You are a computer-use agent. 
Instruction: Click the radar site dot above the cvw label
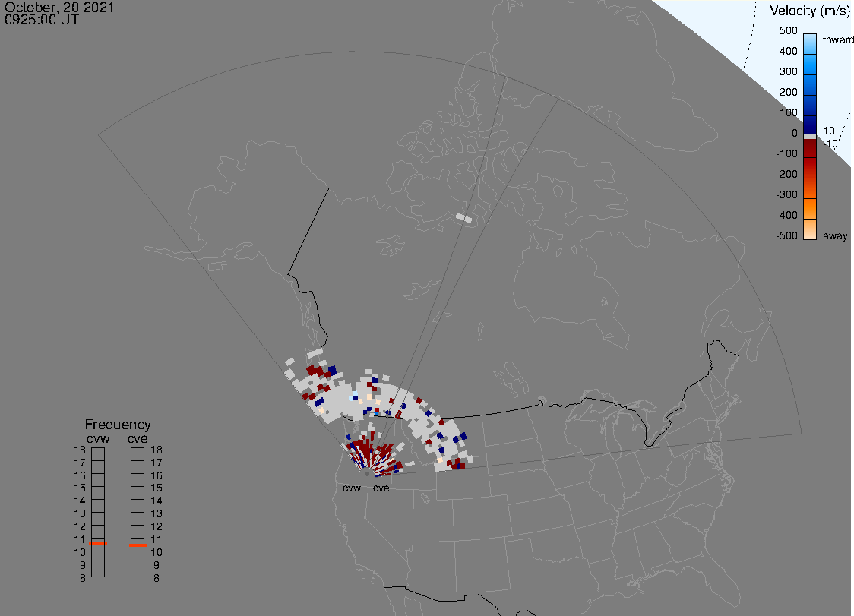[x=366, y=474]
